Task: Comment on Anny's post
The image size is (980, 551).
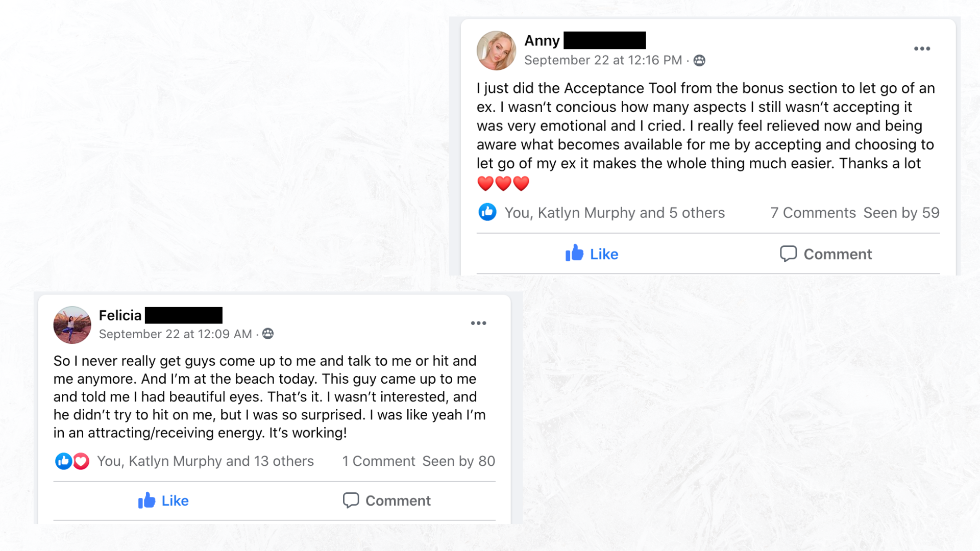Action: click(x=826, y=254)
